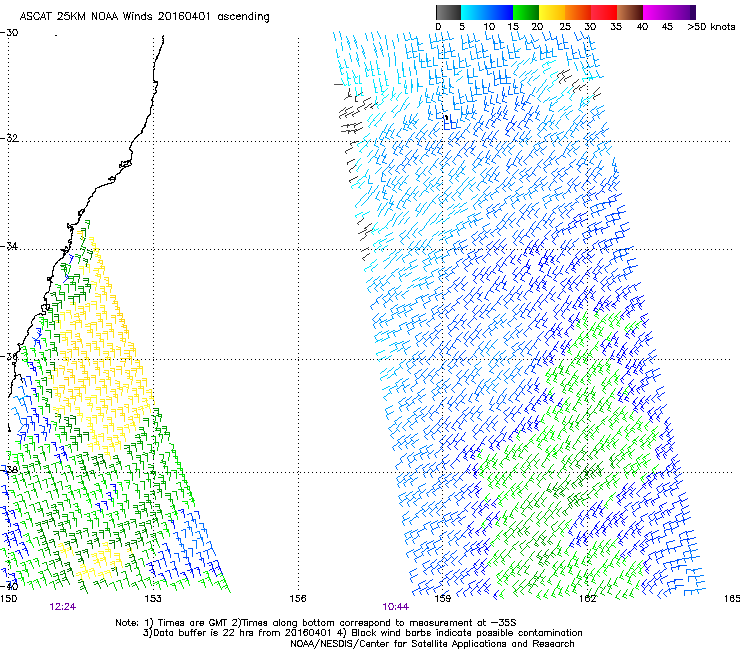Click the '5' color scale label
740x650 pixels.
[x=462, y=27]
